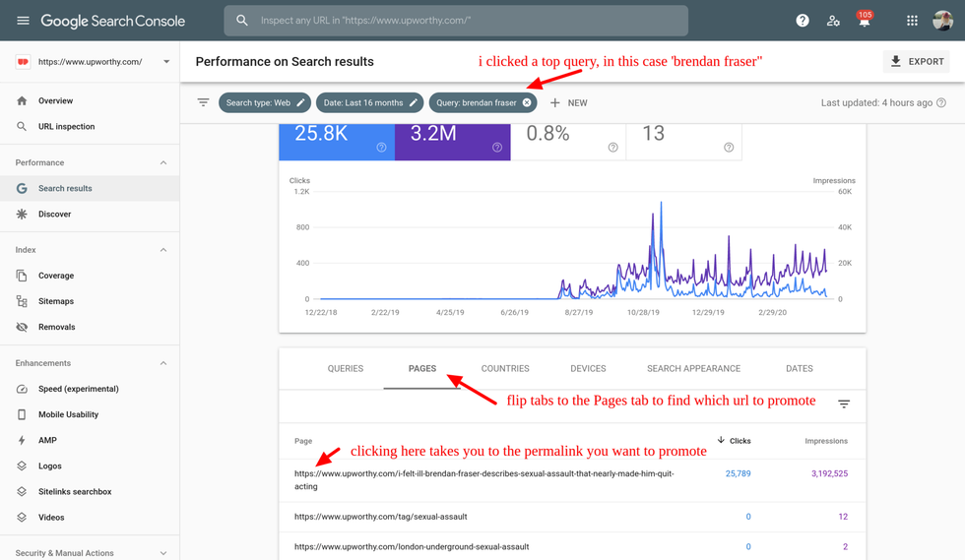
Task: Open the hamburger main menu
Action: 23,21
